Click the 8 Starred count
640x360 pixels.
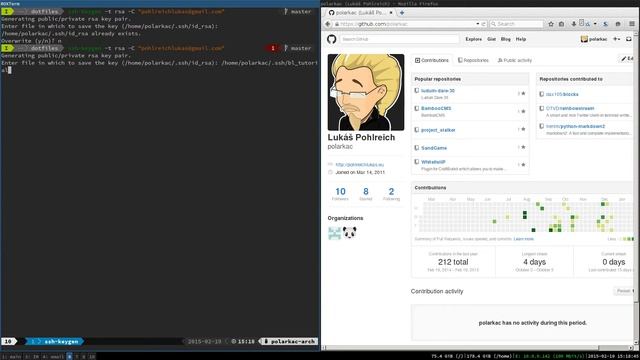(366, 194)
